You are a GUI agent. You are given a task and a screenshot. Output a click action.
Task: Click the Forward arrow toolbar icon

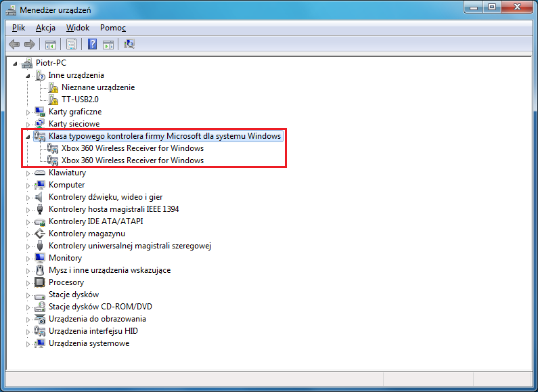pyautogui.click(x=30, y=44)
